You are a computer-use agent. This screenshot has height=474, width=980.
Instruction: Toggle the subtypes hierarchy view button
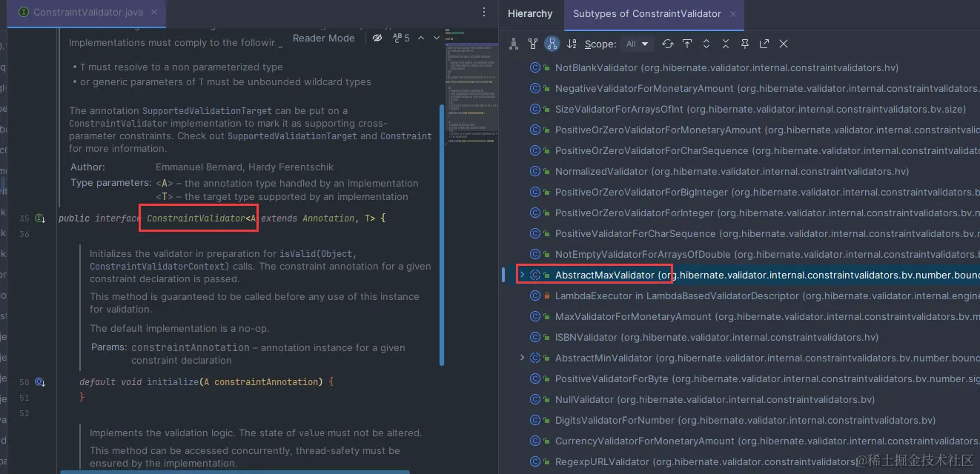pyautogui.click(x=552, y=44)
